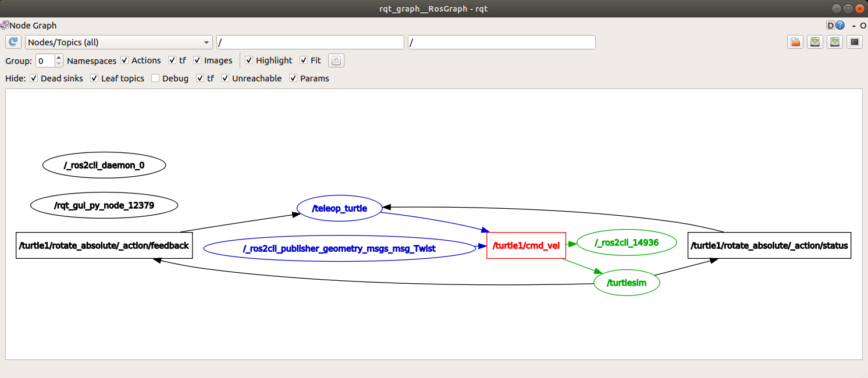
Task: Select the /teleop_turtle node
Action: pyautogui.click(x=339, y=208)
